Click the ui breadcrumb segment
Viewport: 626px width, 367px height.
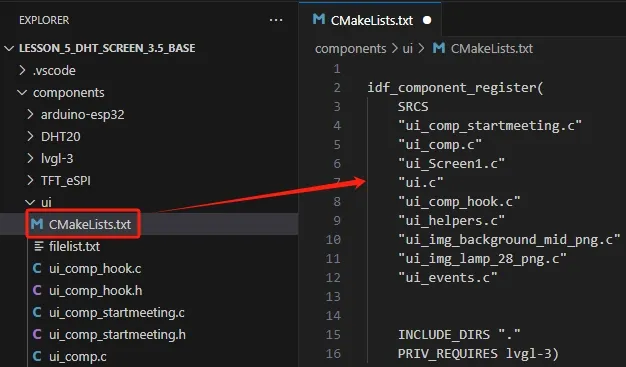[407, 49]
